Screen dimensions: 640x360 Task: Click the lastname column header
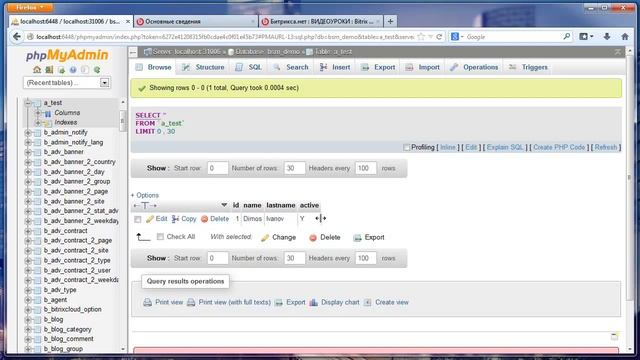click(281, 205)
